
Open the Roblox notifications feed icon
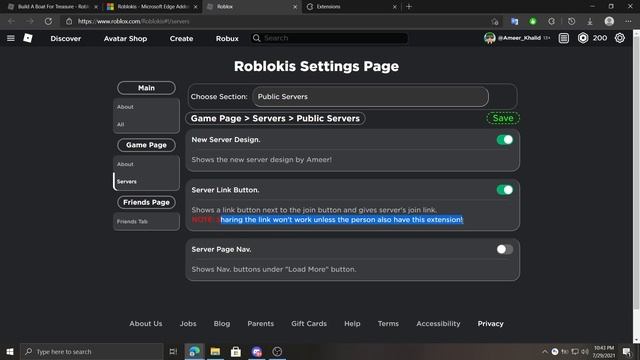pos(564,38)
